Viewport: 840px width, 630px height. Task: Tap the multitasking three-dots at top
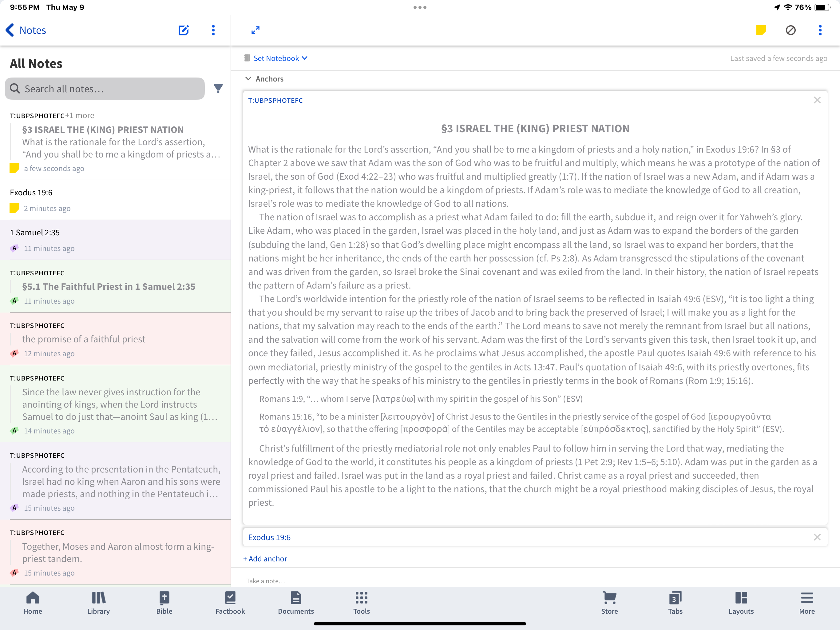tap(420, 7)
